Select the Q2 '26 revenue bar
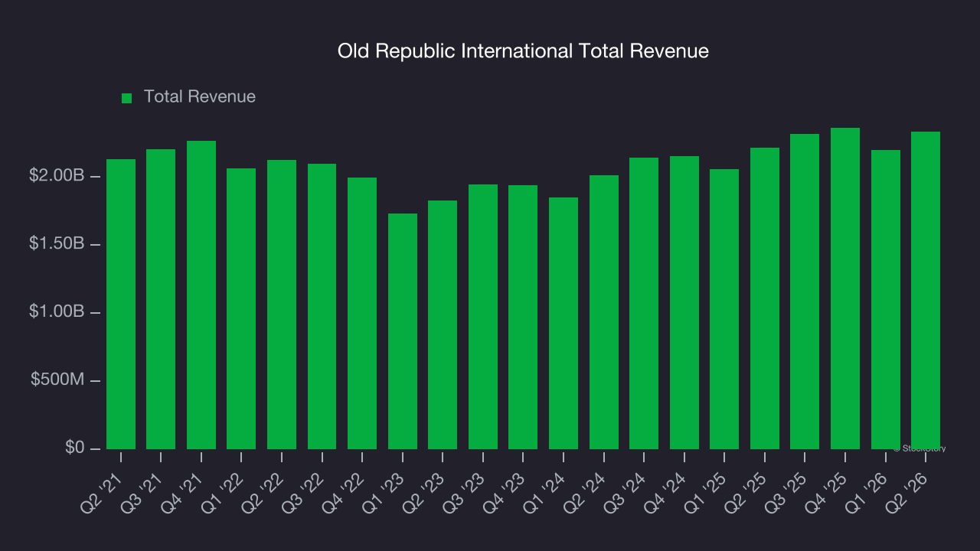Screen dimensions: 980x551 (926, 290)
